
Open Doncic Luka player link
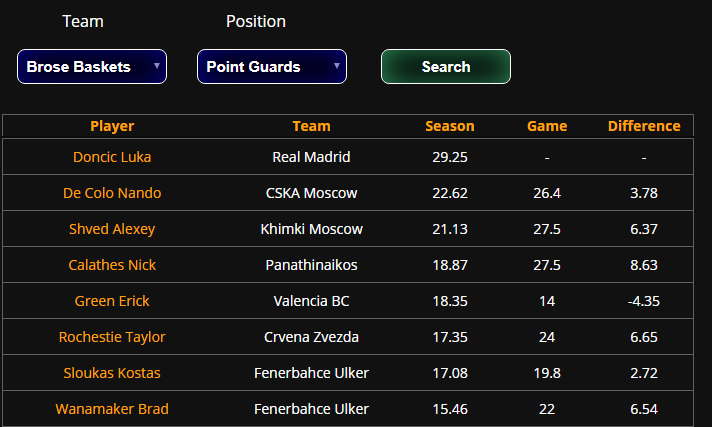click(x=112, y=157)
